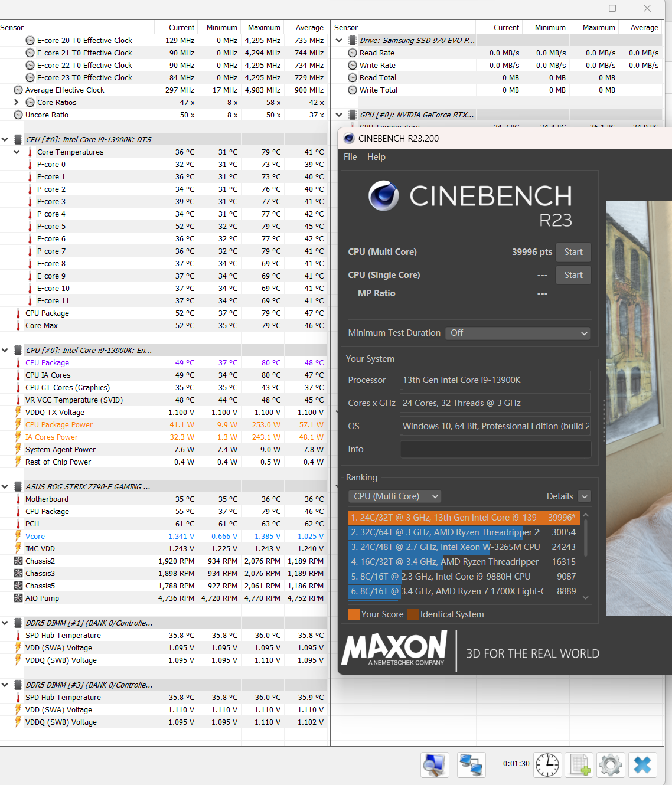Start the CPU (Multi Core) test

coord(573,252)
